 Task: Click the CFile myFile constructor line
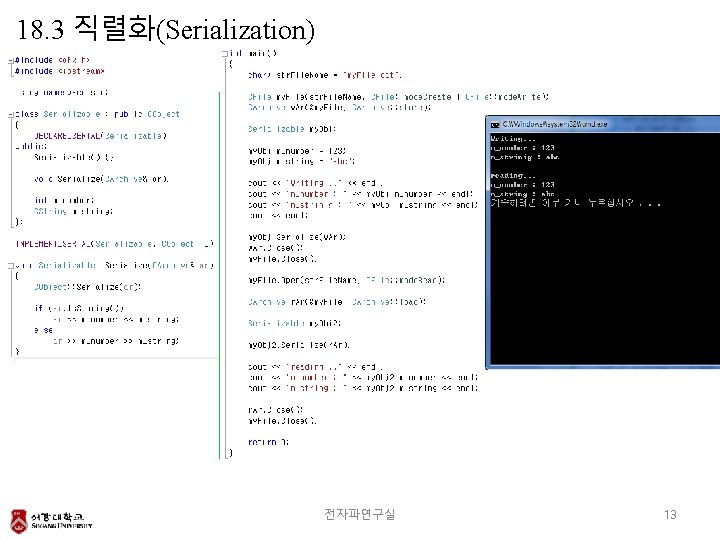click(398, 97)
